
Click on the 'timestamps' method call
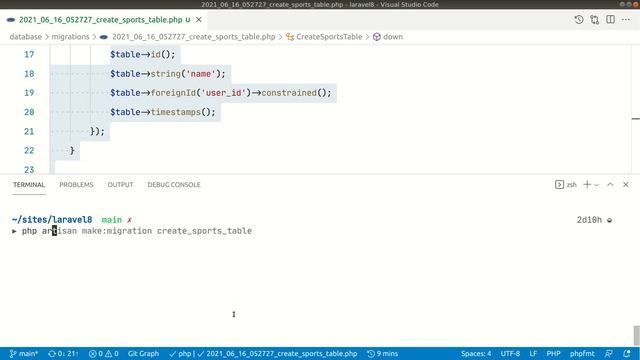click(x=176, y=112)
